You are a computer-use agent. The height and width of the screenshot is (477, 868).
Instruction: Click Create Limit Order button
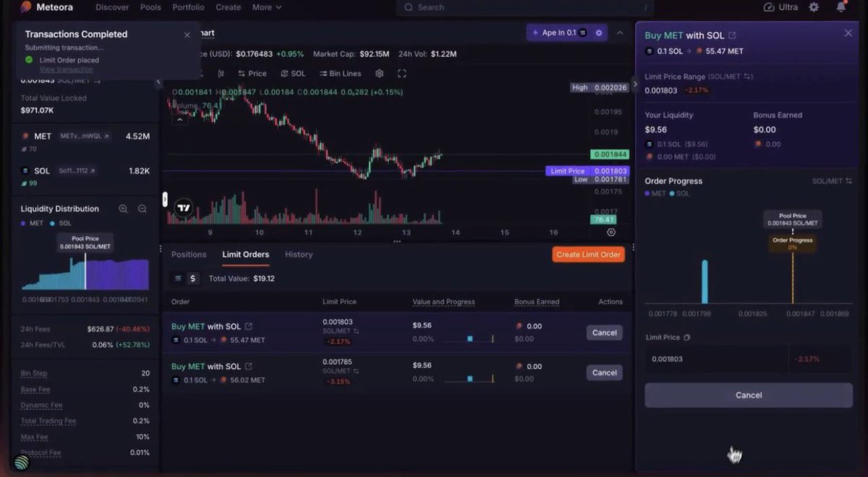[x=588, y=255]
